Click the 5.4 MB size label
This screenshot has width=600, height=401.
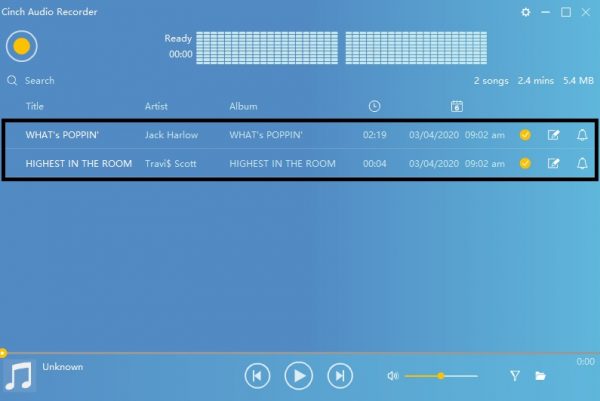(578, 81)
